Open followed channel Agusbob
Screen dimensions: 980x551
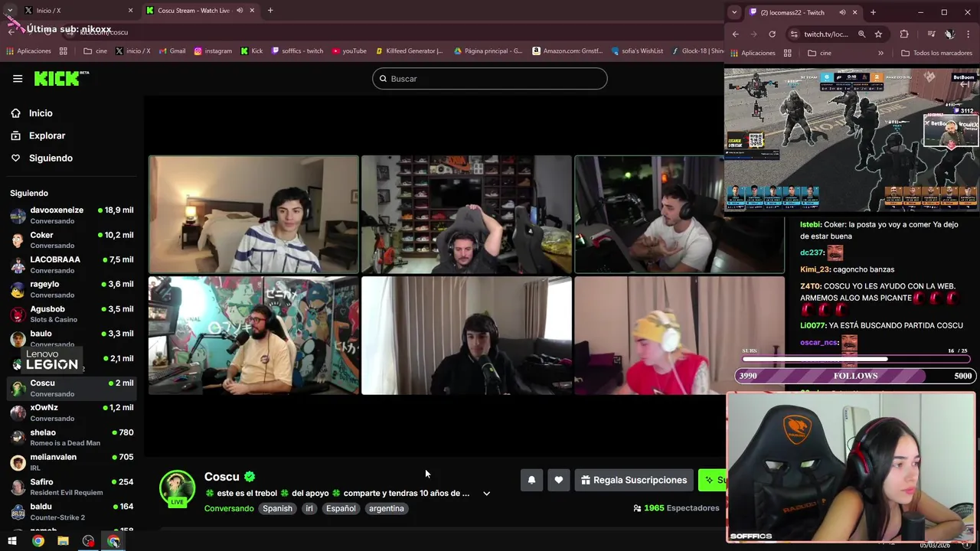pyautogui.click(x=72, y=314)
